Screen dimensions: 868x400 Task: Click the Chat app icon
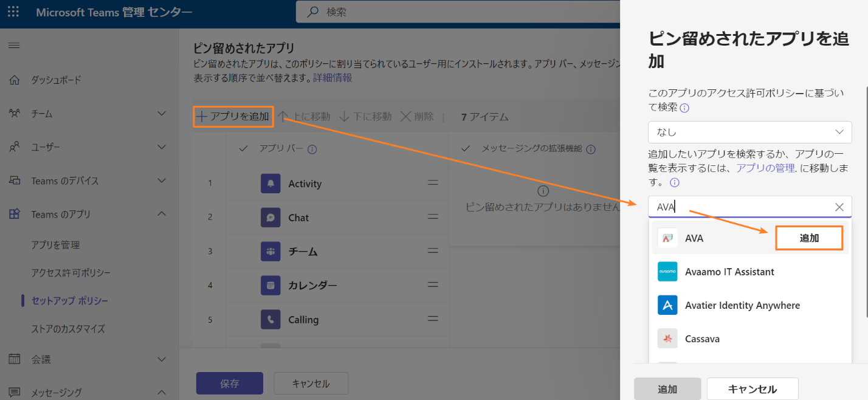click(x=270, y=218)
